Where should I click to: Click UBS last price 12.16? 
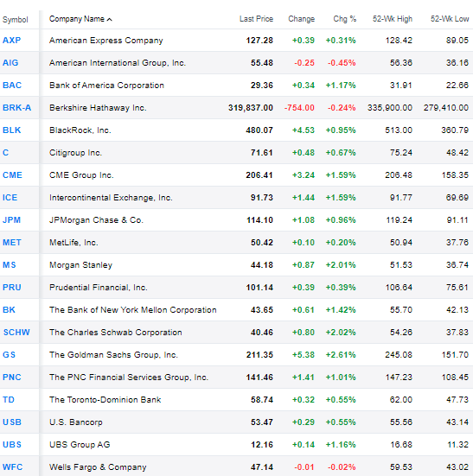tap(262, 445)
